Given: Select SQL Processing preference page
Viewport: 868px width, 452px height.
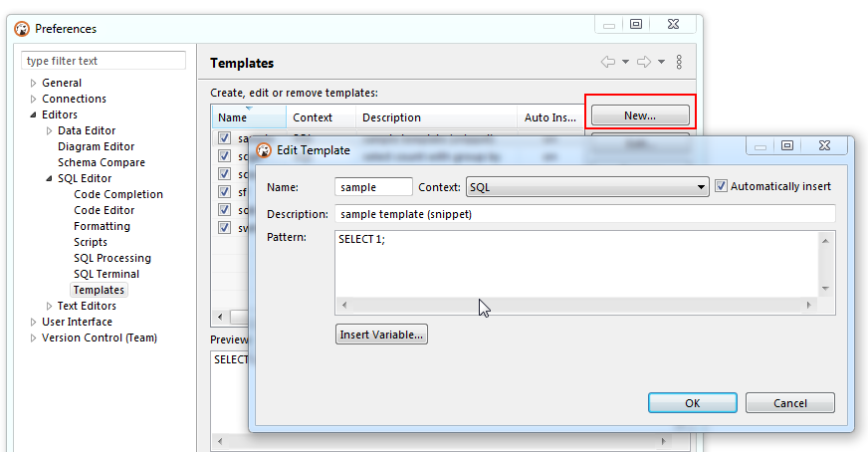Looking at the screenshot, I should 112,258.
